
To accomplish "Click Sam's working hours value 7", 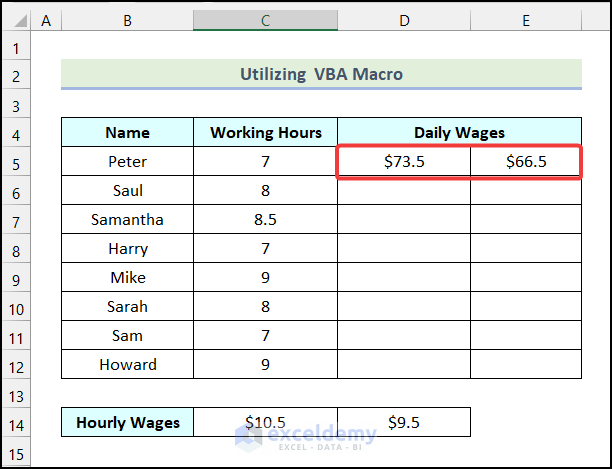I will click(x=265, y=335).
